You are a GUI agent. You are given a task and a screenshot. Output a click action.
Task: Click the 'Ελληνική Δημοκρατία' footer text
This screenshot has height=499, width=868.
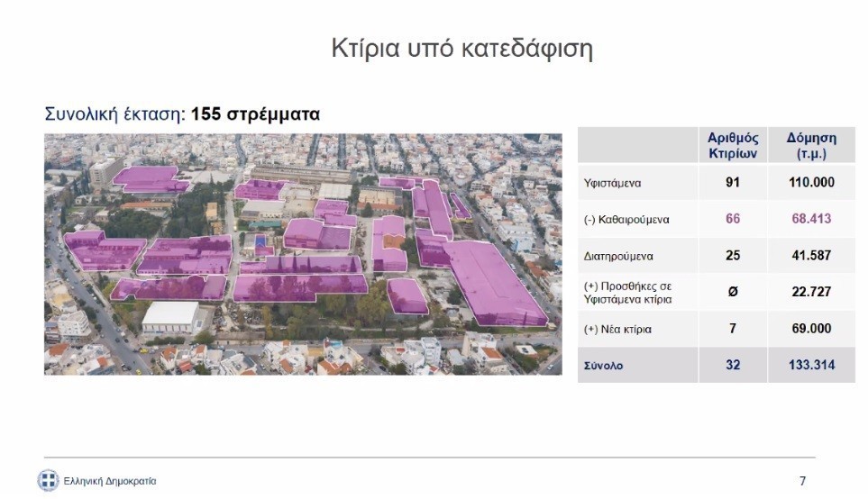pos(109,482)
